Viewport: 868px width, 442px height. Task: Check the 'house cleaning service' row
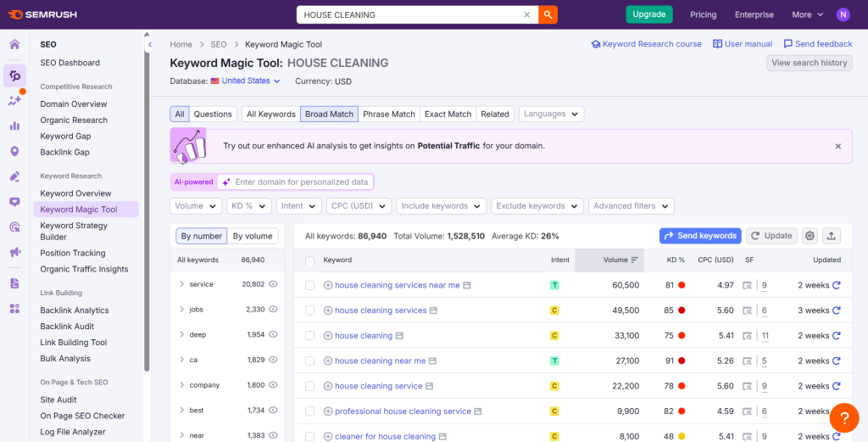pos(310,386)
